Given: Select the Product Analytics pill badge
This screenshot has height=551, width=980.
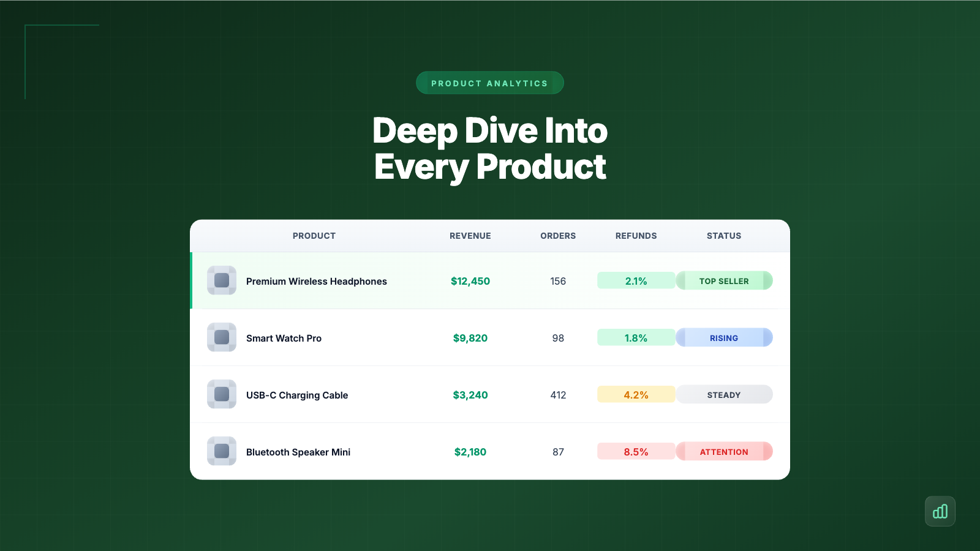Looking at the screenshot, I should coord(490,83).
